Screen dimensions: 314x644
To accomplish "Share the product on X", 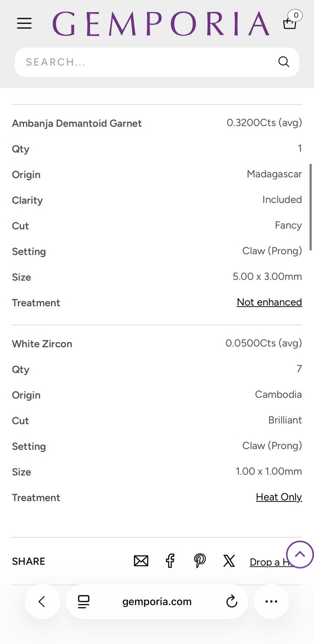I will (x=229, y=561).
